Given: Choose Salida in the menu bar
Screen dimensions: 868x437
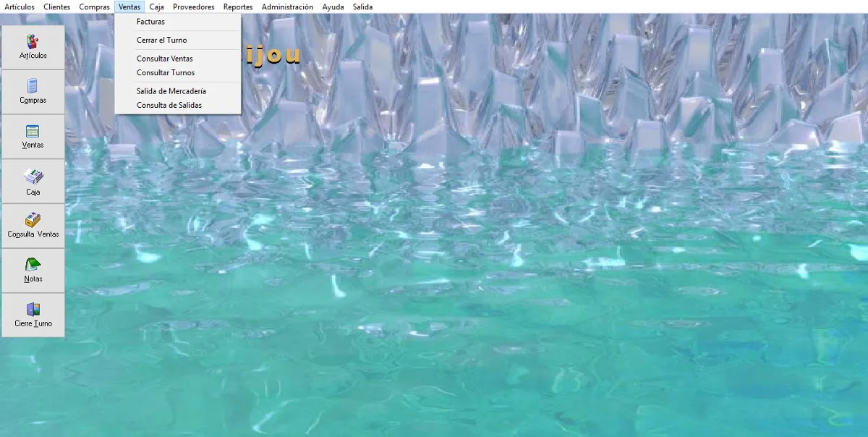Looking at the screenshot, I should pyautogui.click(x=363, y=7).
